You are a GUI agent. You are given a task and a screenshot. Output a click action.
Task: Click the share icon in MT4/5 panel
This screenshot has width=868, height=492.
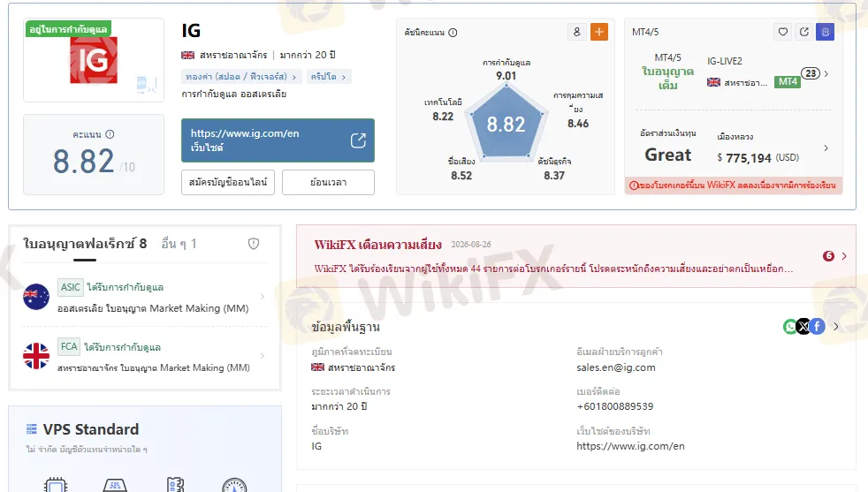tap(803, 32)
